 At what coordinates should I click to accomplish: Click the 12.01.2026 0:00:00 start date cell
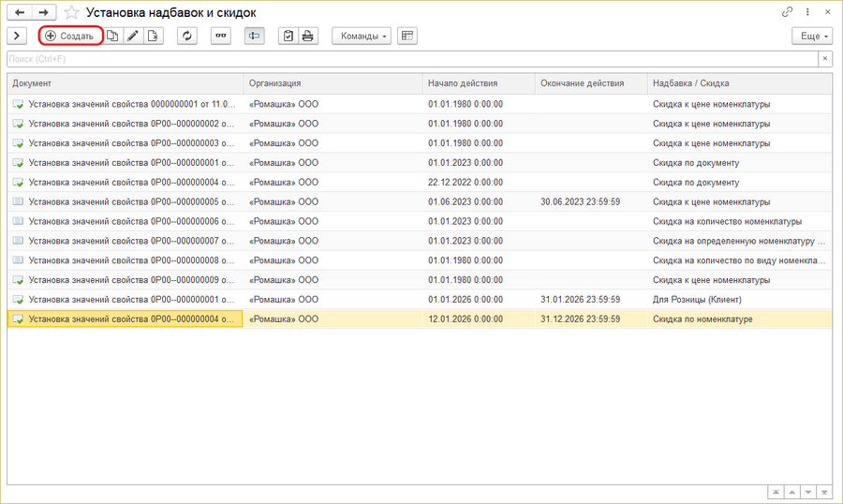[479, 319]
